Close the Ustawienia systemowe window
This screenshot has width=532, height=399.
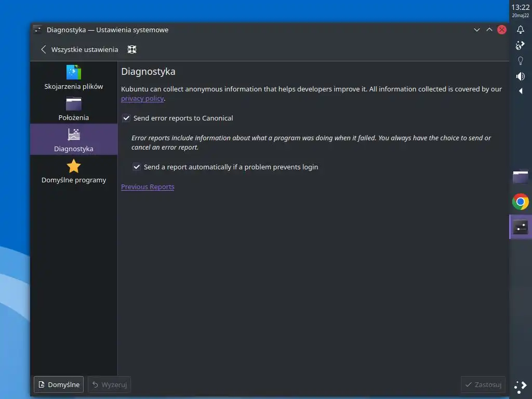pyautogui.click(x=502, y=30)
